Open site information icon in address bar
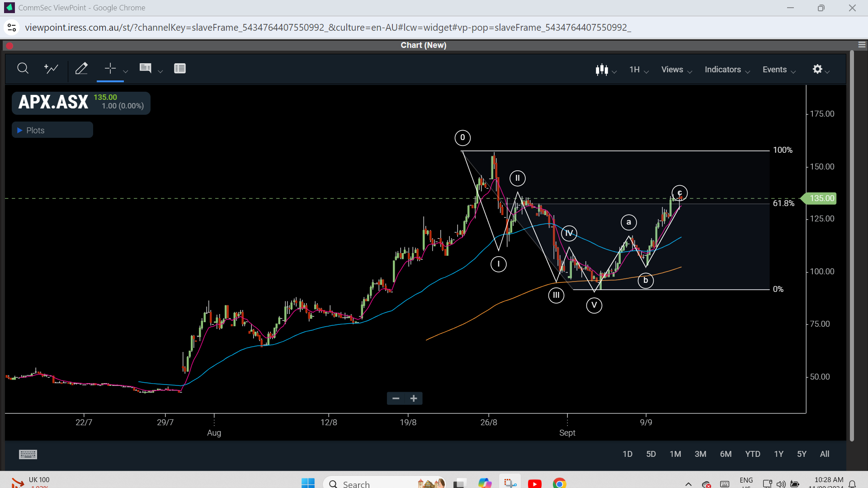 coord(12,28)
